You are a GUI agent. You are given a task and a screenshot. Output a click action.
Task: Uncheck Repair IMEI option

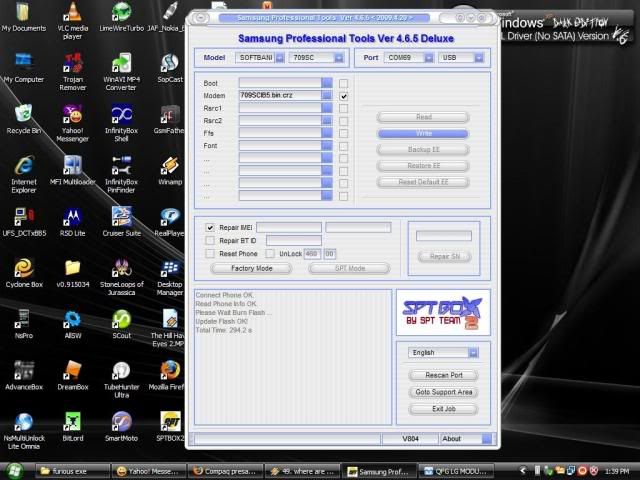click(210, 227)
